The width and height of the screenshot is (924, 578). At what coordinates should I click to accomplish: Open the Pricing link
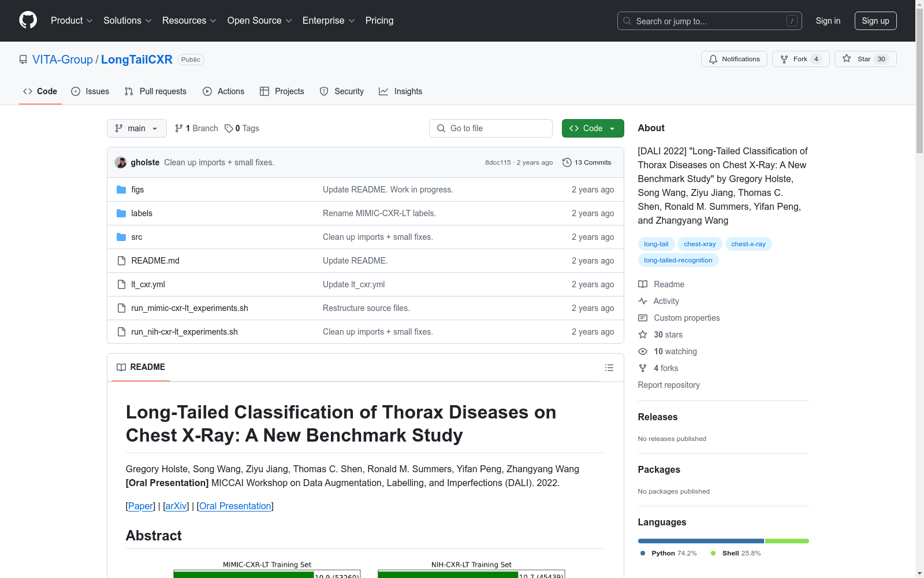point(379,20)
